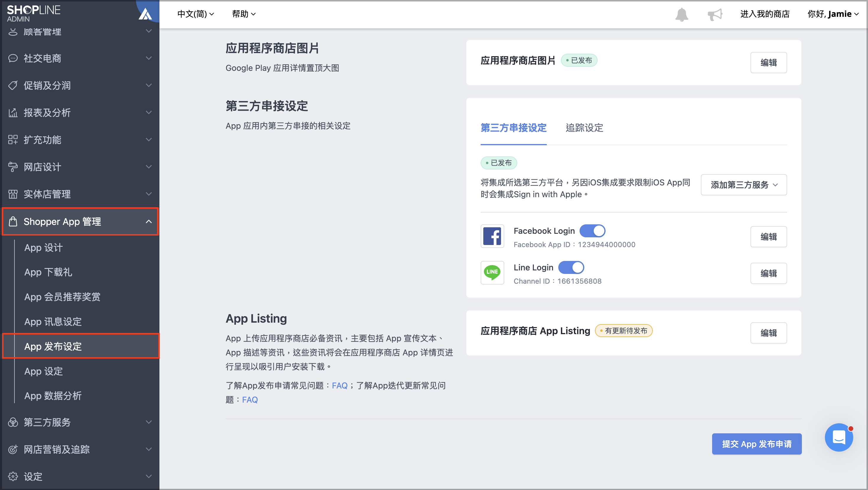Open the 添加第三方服务 dropdown
Image resolution: width=868 pixels, height=490 pixels.
coord(744,185)
